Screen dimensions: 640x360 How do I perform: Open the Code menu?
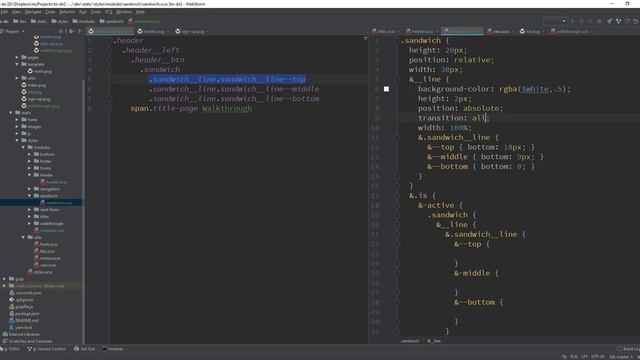click(50, 12)
